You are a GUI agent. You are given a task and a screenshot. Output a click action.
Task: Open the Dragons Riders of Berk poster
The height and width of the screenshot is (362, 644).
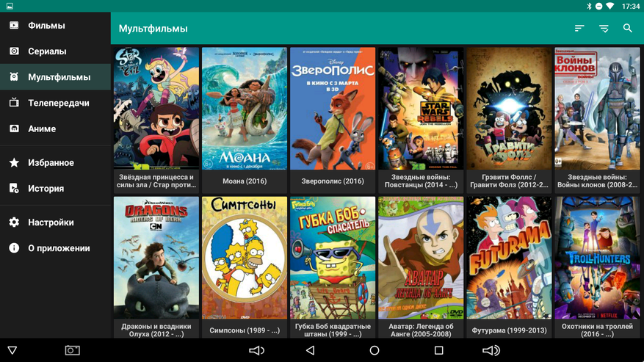click(x=156, y=258)
